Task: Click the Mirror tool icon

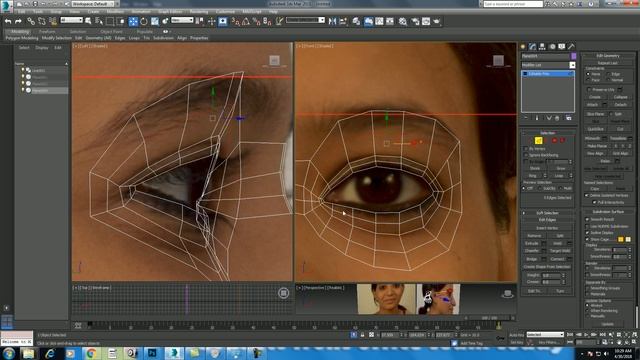Action: pos(333,21)
